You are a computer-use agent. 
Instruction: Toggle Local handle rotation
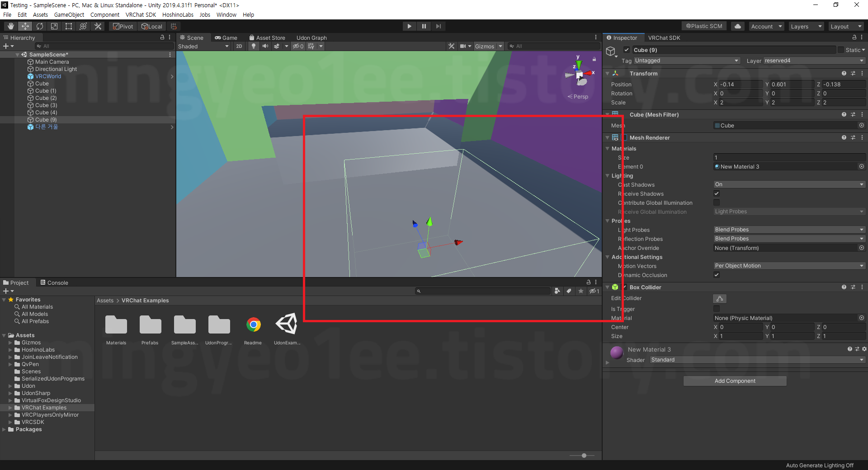click(151, 26)
